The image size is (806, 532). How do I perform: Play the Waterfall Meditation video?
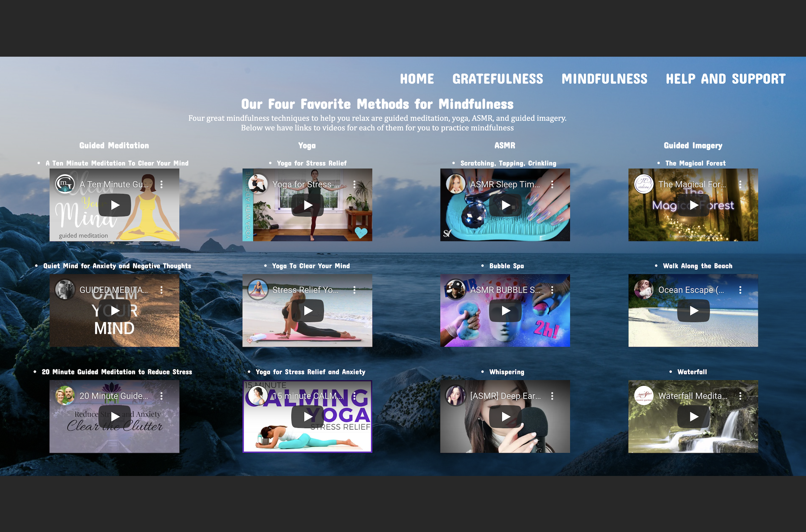(x=693, y=416)
